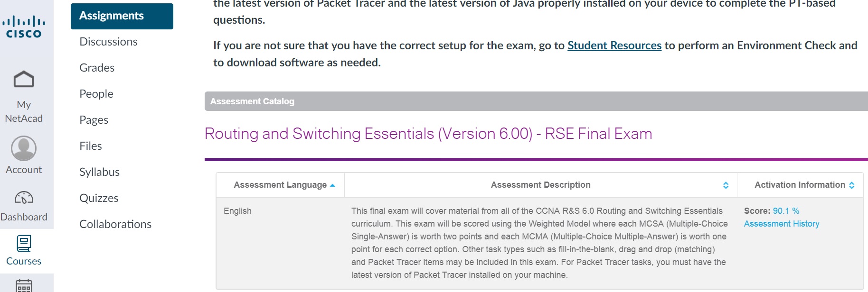Click the Cisco logo

[x=24, y=27]
